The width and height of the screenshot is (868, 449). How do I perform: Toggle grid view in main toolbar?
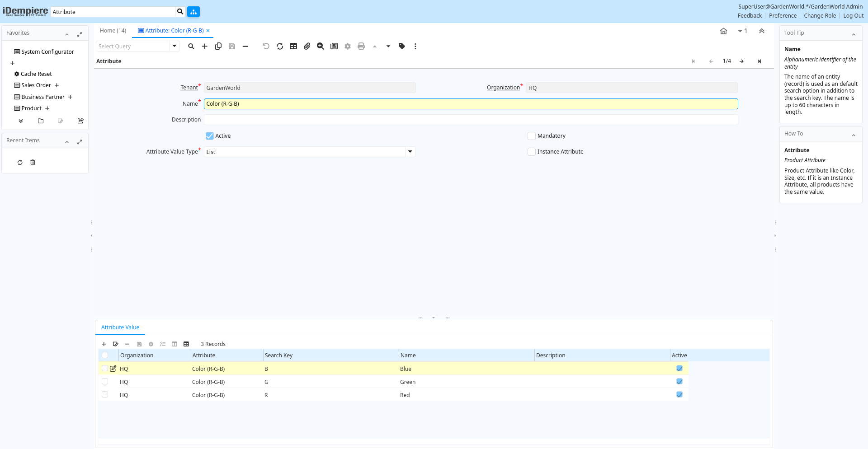pos(293,46)
